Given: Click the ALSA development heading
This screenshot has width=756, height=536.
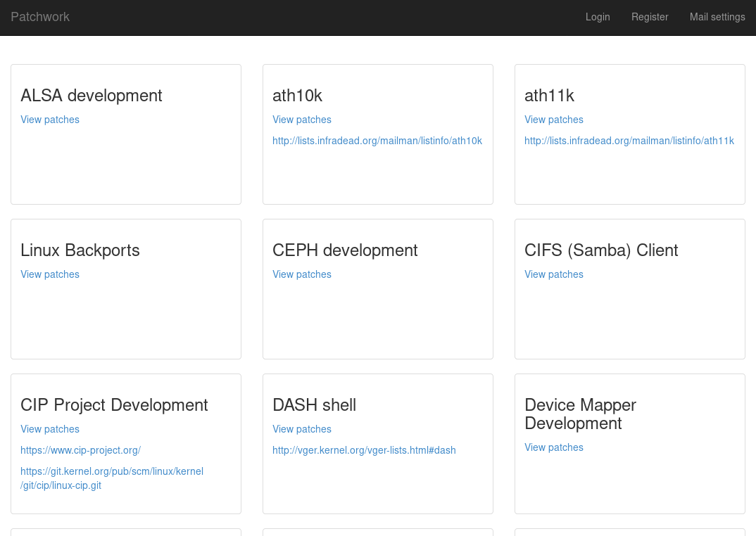Looking at the screenshot, I should coord(91,96).
